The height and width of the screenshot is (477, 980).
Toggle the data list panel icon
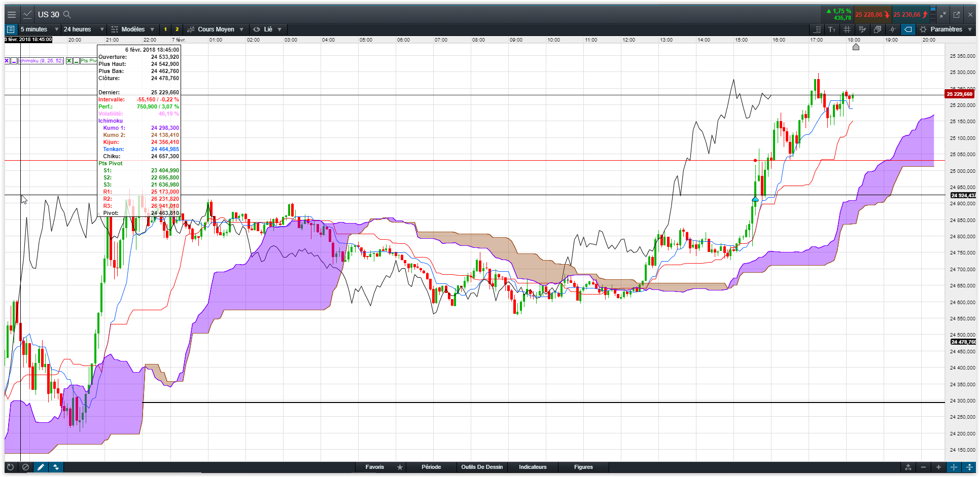coord(11,29)
